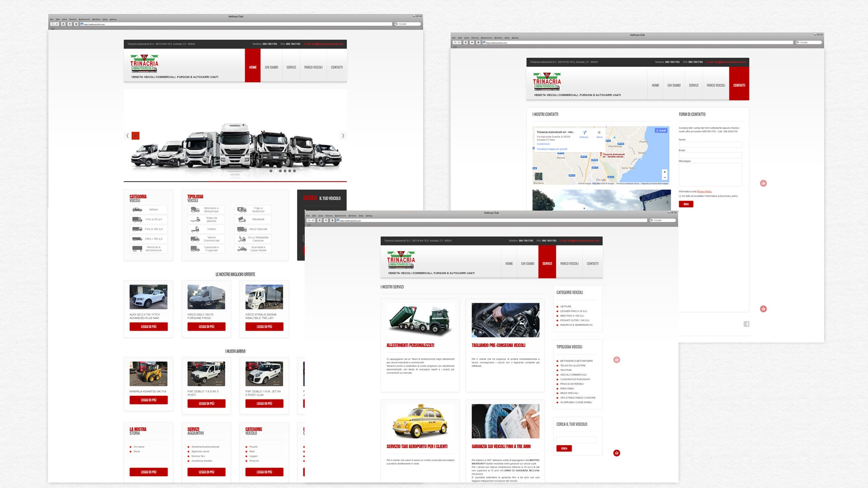Submit contact form with the INVIA button

(686, 204)
